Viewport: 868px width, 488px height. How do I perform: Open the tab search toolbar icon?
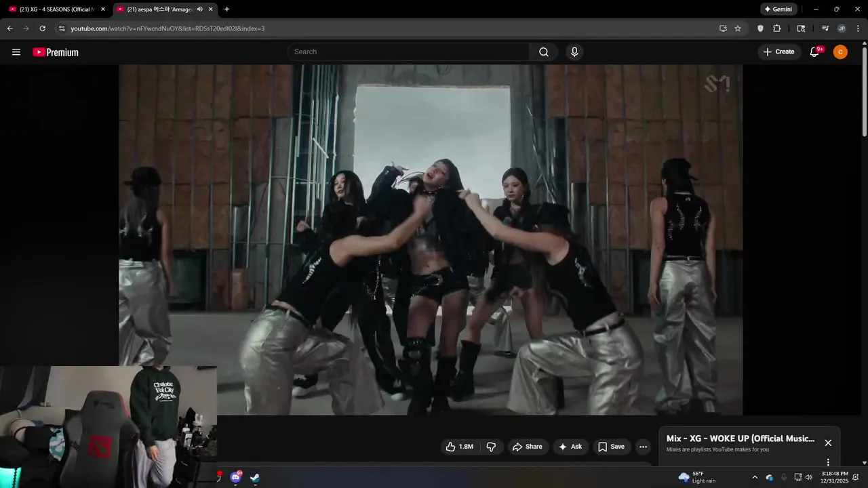(x=801, y=28)
